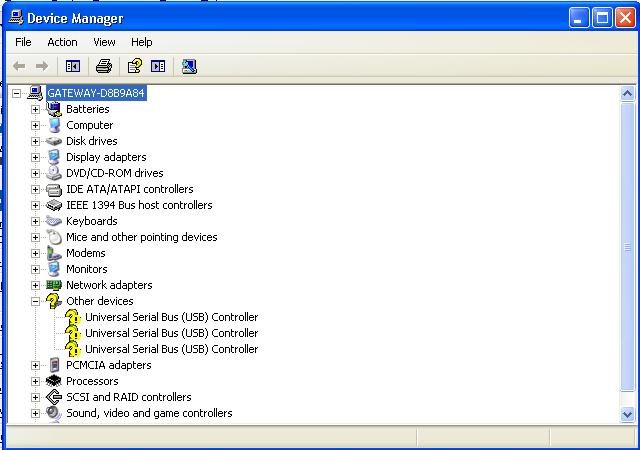This screenshot has height=450, width=640.
Task: Click the Batteries category icon
Action: tap(54, 109)
